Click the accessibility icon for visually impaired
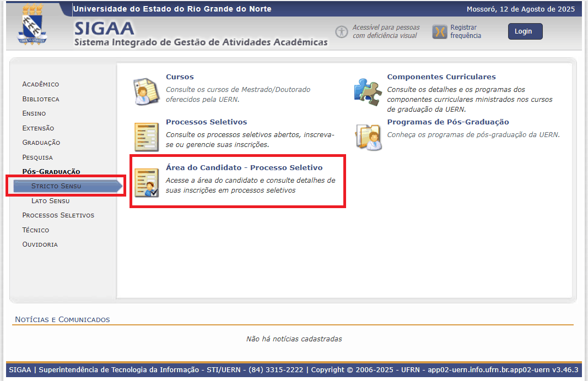This screenshot has width=588, height=381. (x=342, y=31)
